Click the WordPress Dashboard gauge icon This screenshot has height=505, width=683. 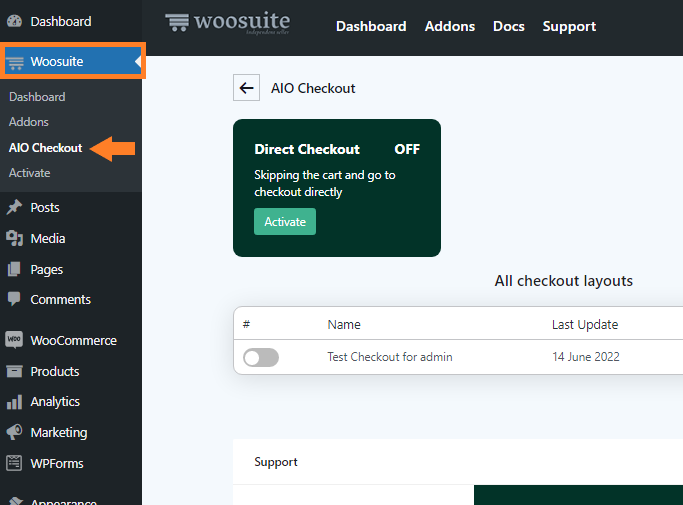[14, 21]
